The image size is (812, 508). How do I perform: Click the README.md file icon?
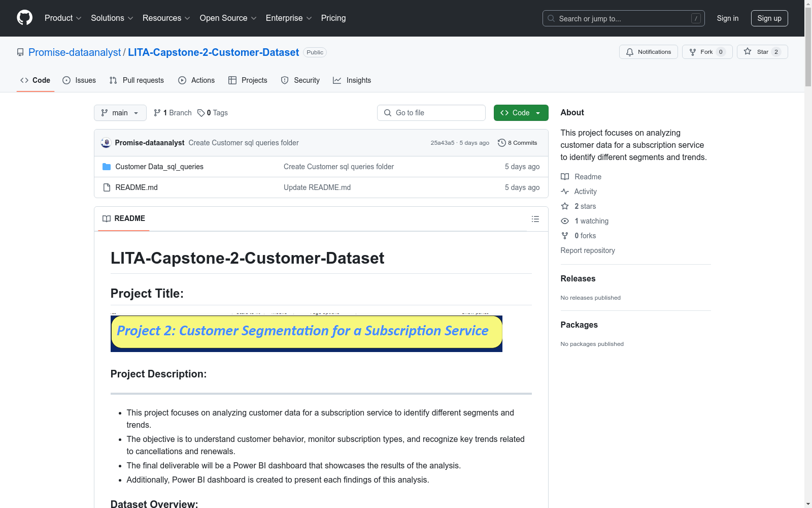click(107, 187)
